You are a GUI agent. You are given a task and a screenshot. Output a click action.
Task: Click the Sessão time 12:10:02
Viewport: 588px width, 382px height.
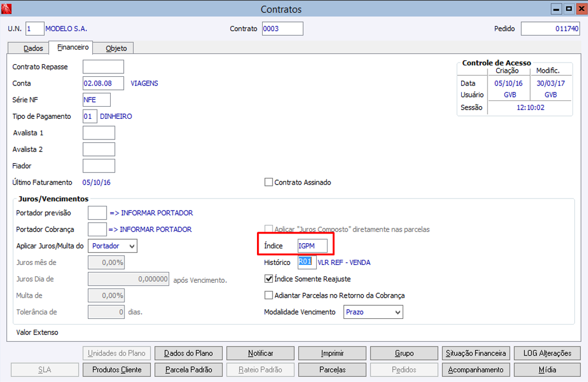click(x=530, y=108)
